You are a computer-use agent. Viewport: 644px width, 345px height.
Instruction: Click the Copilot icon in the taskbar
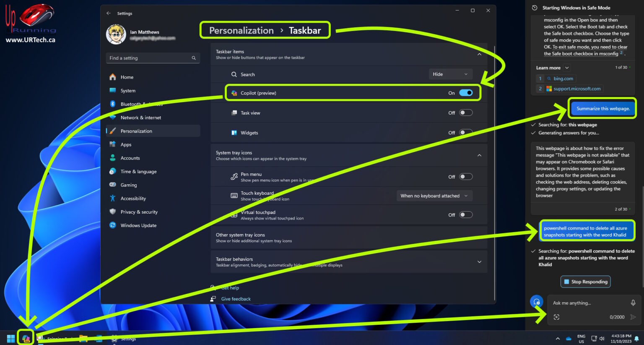[26, 338]
